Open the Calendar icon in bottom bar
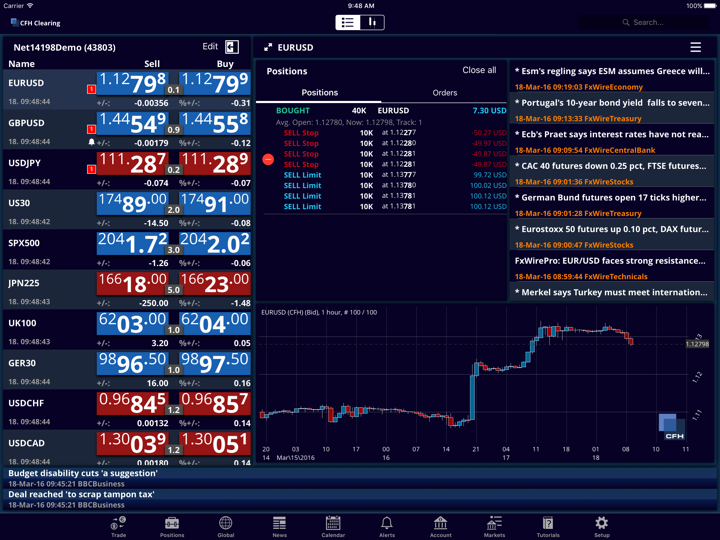This screenshot has width=720, height=540. pyautogui.click(x=333, y=524)
